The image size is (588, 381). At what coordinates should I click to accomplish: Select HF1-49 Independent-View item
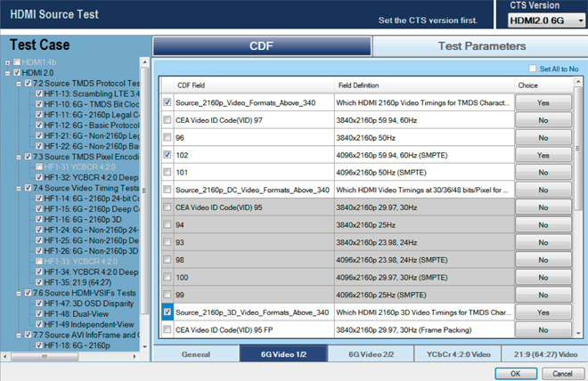click(89, 324)
